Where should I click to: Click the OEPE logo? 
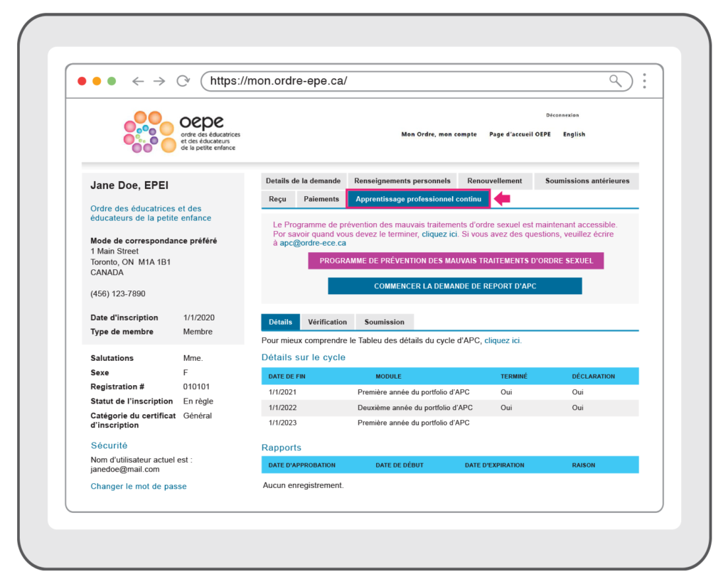pyautogui.click(x=181, y=131)
